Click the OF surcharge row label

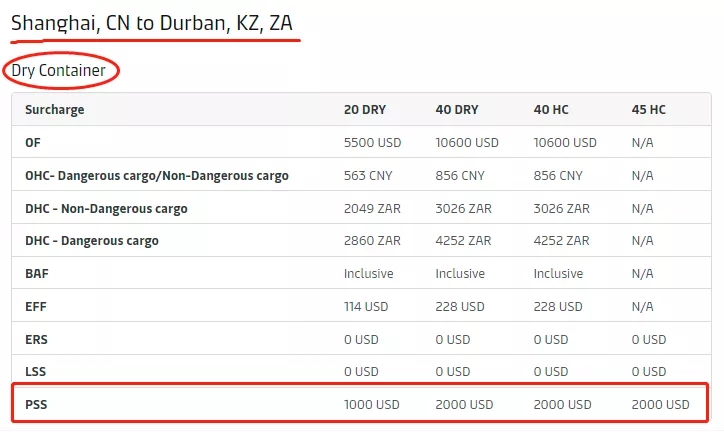(33, 143)
